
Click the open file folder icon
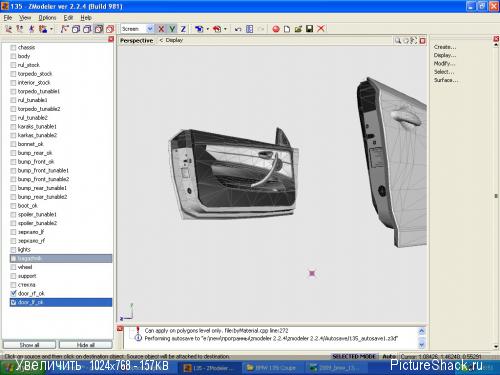coord(298,29)
